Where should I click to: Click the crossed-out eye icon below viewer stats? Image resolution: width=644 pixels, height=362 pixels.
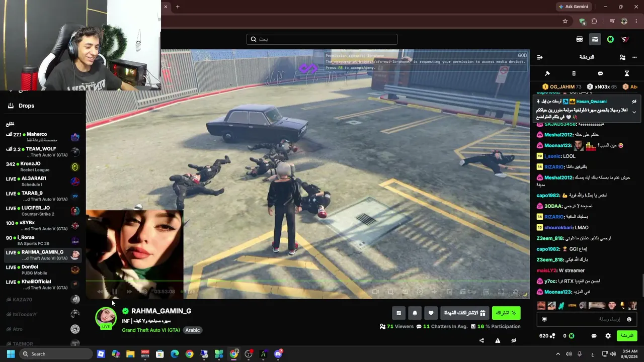[514, 340]
